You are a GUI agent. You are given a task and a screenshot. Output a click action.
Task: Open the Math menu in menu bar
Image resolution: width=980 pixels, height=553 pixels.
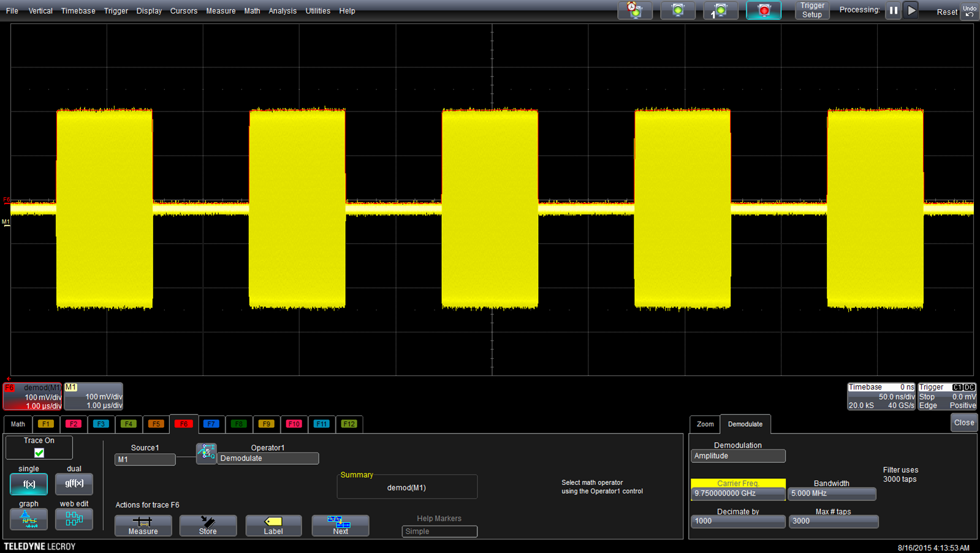tap(252, 11)
